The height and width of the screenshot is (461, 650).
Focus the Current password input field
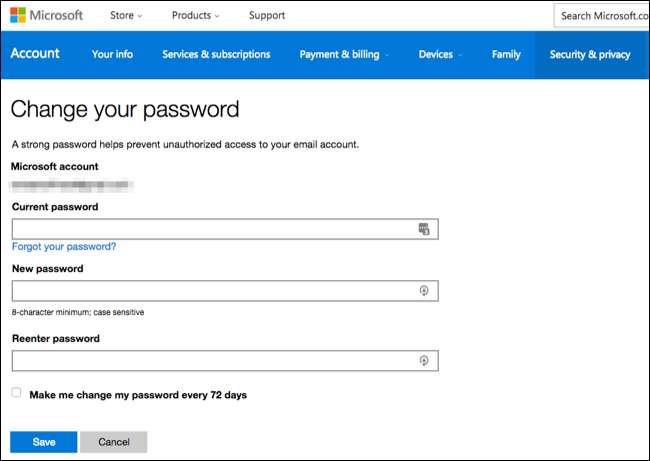(210, 229)
